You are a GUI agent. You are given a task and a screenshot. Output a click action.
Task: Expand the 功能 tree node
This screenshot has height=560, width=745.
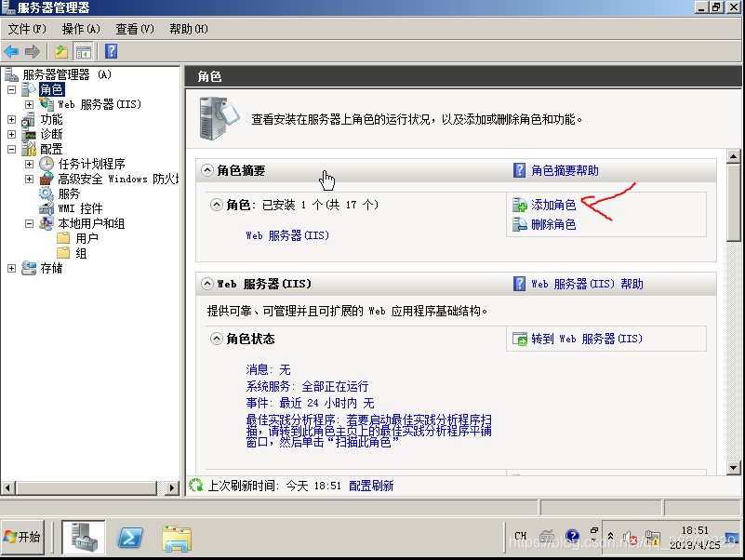[x=12, y=119]
